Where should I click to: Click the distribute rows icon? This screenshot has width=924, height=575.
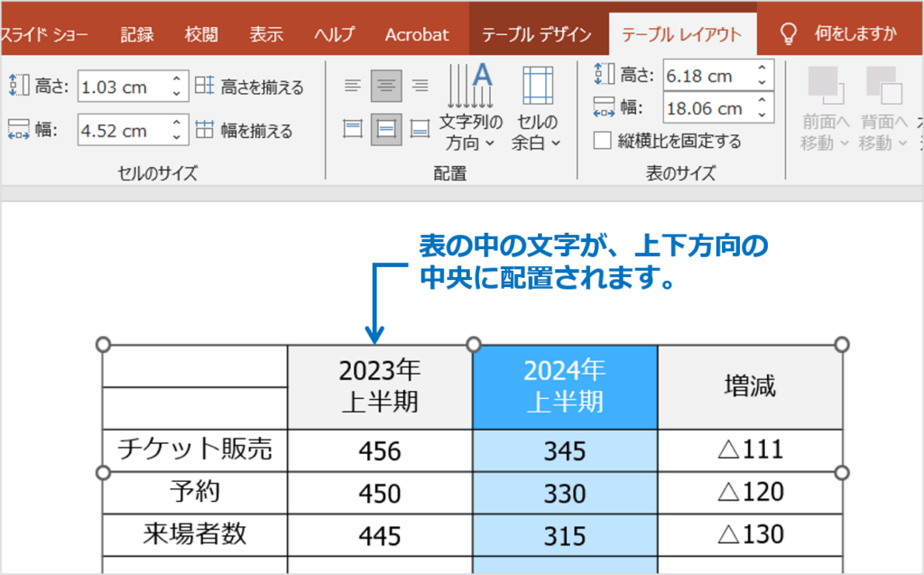tap(205, 86)
